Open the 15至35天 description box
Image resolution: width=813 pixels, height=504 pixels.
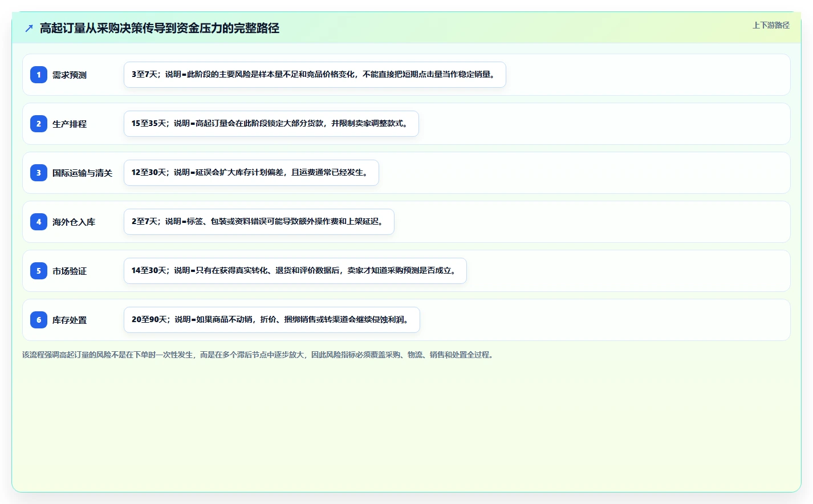coord(271,124)
